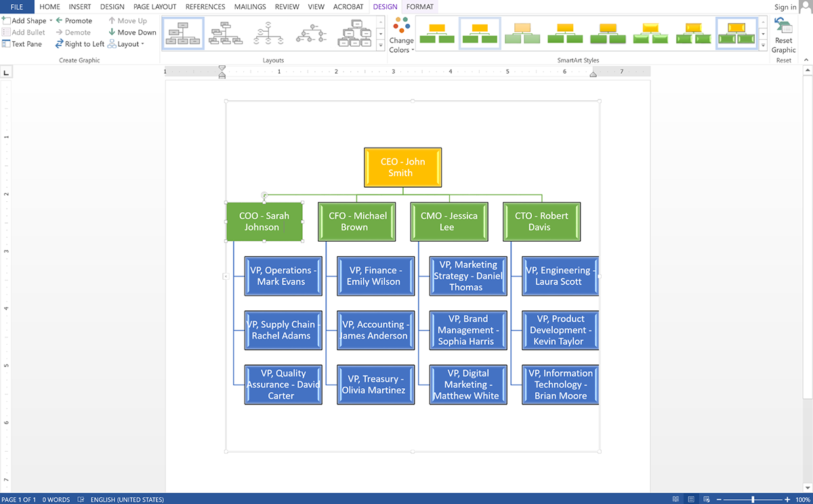
Task: Reset the SmartArt graphic
Action: click(x=784, y=37)
